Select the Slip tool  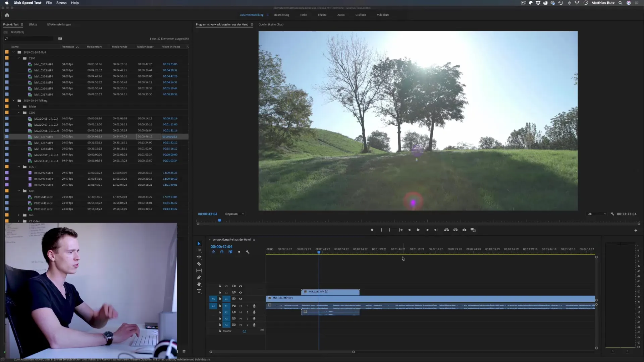pos(199,270)
